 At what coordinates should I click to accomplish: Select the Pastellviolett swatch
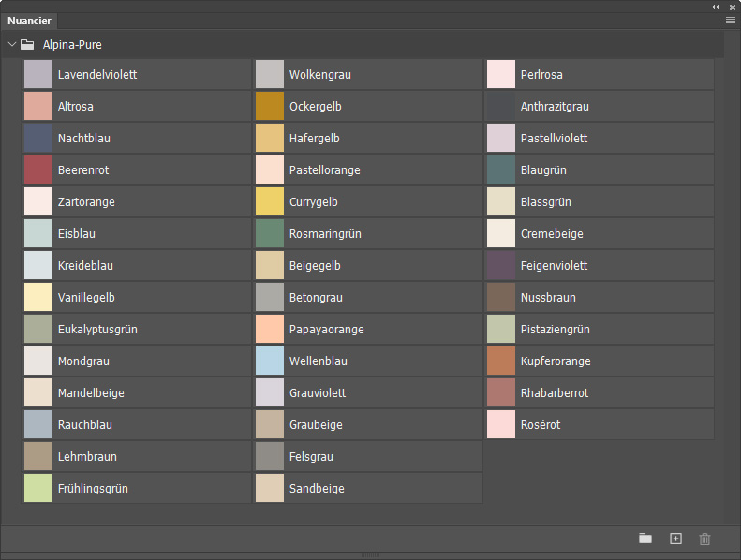(501, 138)
